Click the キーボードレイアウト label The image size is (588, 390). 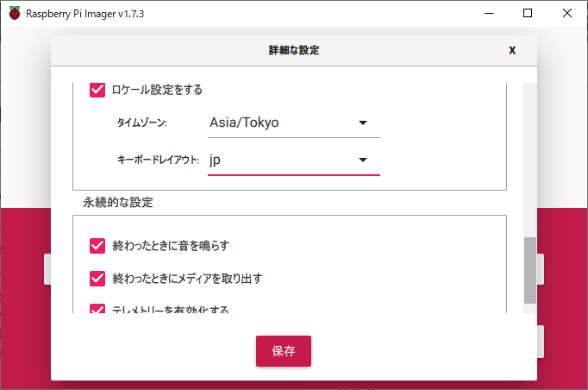[x=158, y=160]
